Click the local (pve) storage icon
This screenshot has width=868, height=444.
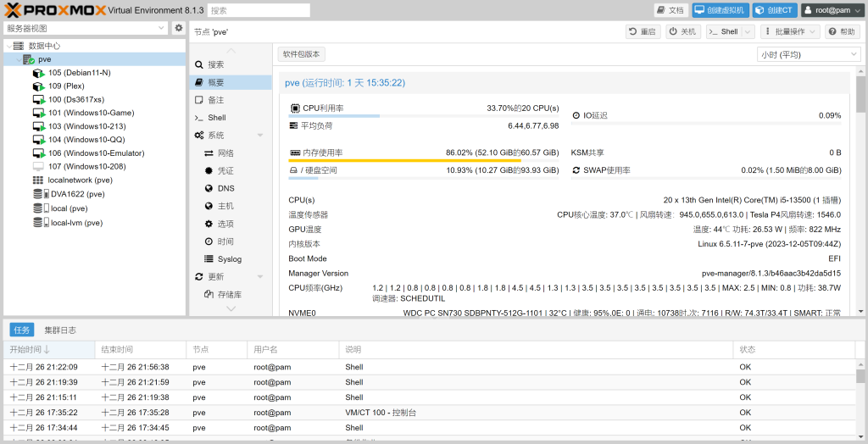pyautogui.click(x=41, y=208)
